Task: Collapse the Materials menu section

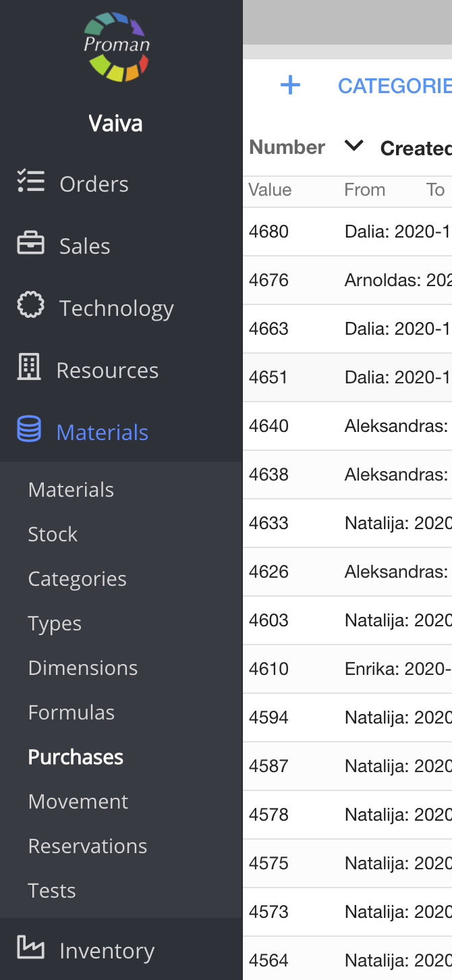Action: (x=103, y=432)
